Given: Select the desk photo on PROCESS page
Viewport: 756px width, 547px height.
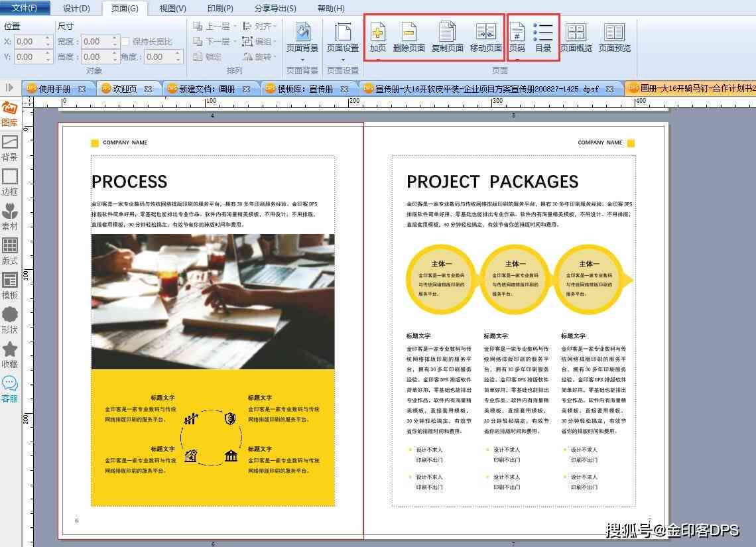Looking at the screenshot, I should tap(213, 302).
